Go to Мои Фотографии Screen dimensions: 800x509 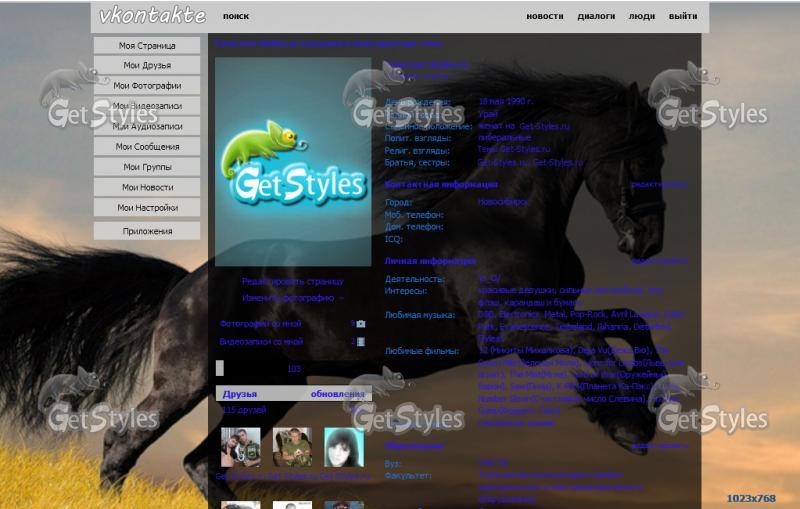pyautogui.click(x=147, y=86)
